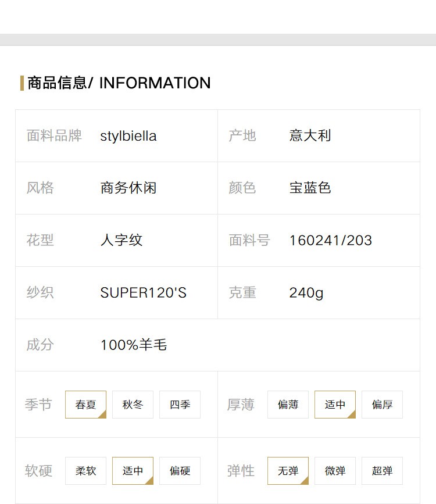Click the 意大利 origin value
Viewport: 436px width, 504px height.
coord(310,135)
